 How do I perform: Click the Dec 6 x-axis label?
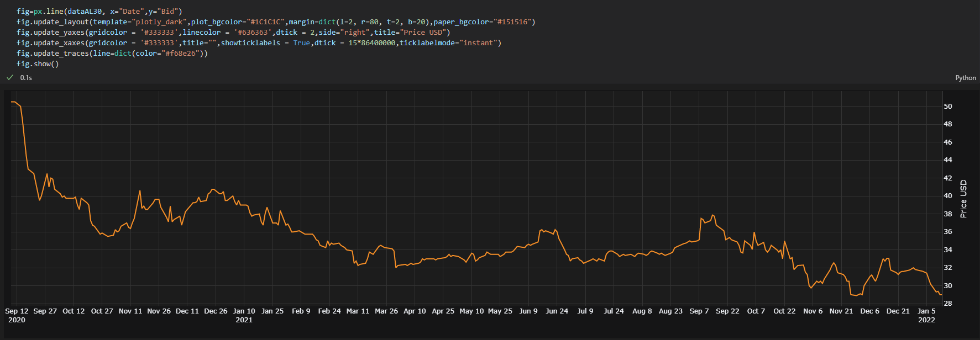pos(870,311)
